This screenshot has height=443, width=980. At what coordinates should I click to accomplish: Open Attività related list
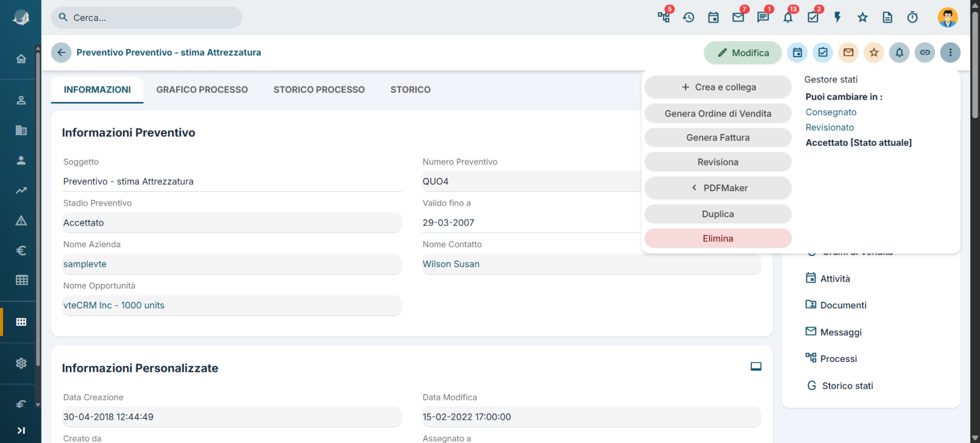828,279
